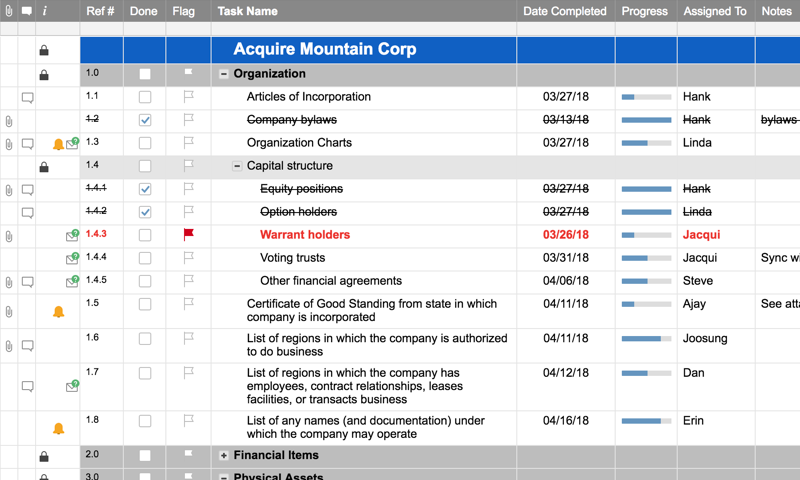The width and height of the screenshot is (800, 480).
Task: Collapse the Capital structure group
Action: tap(237, 166)
